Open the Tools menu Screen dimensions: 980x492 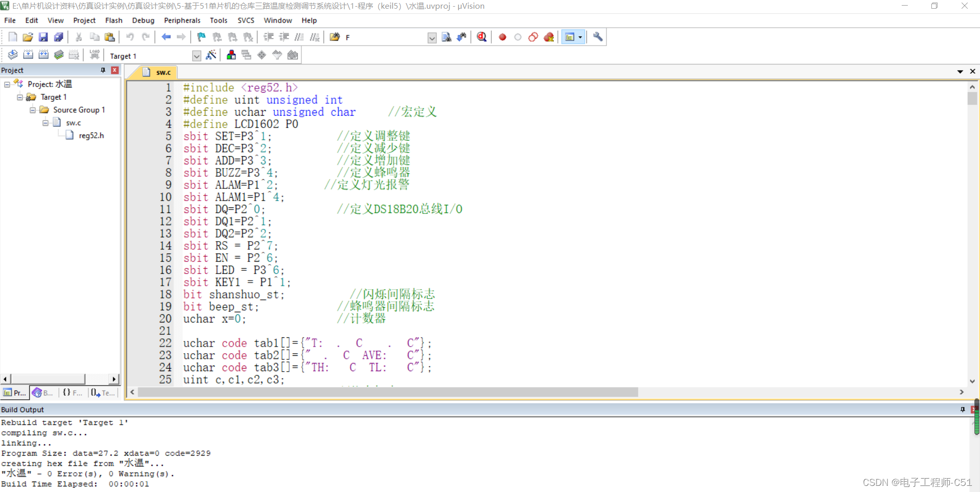(x=219, y=20)
